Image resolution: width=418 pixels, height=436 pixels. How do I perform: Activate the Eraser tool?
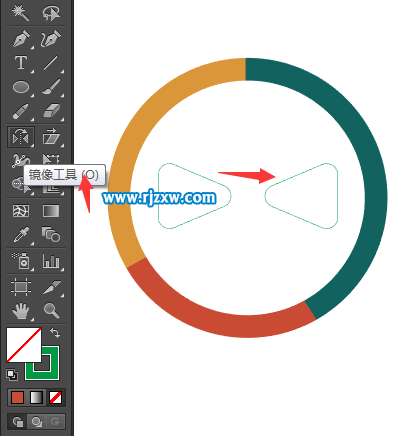tap(51, 111)
